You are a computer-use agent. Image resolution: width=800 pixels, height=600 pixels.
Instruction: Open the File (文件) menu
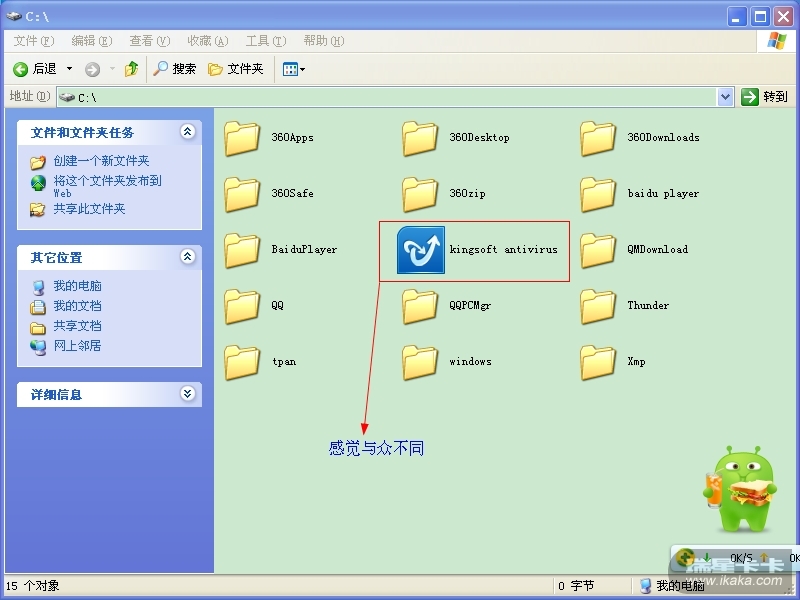34,41
